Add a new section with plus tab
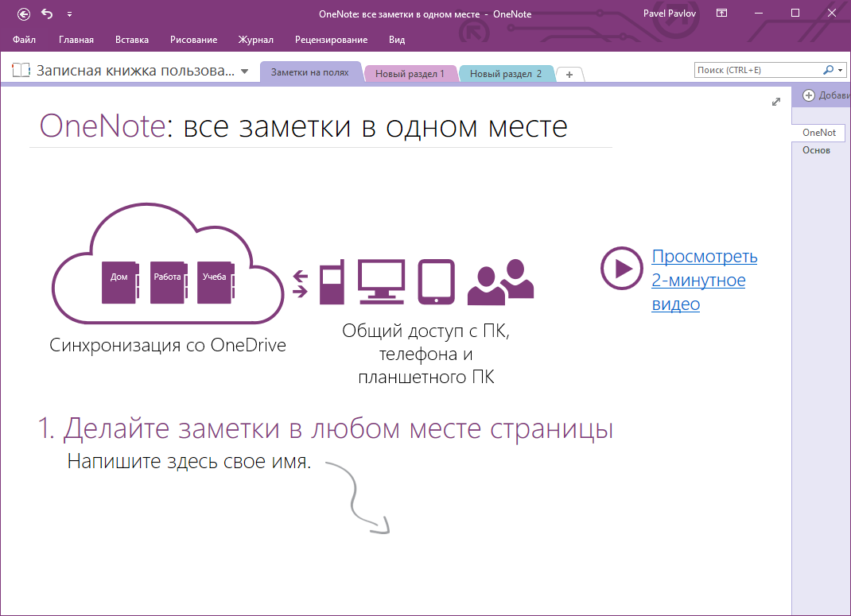Image resolution: width=851 pixels, height=616 pixels. click(569, 75)
